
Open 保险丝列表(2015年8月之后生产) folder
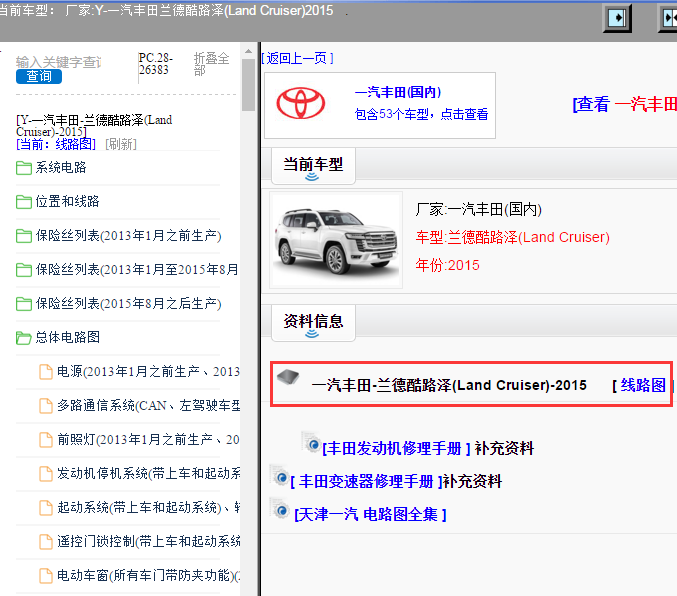click(x=128, y=304)
